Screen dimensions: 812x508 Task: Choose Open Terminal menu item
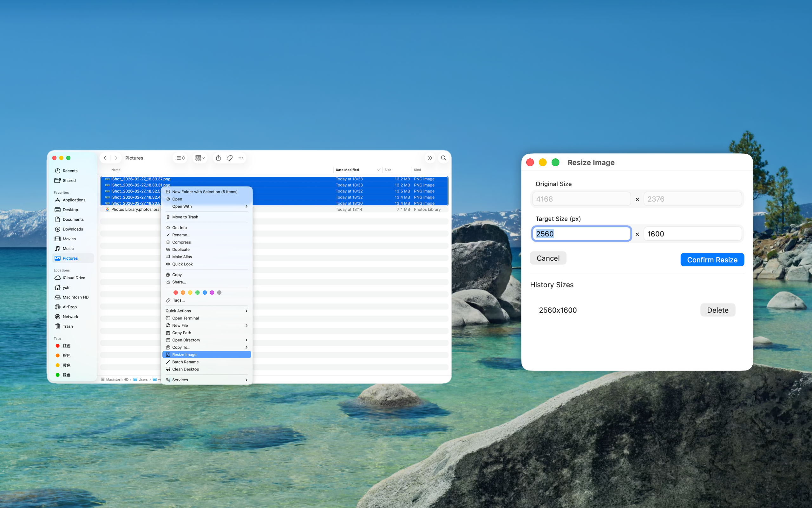coord(207,318)
